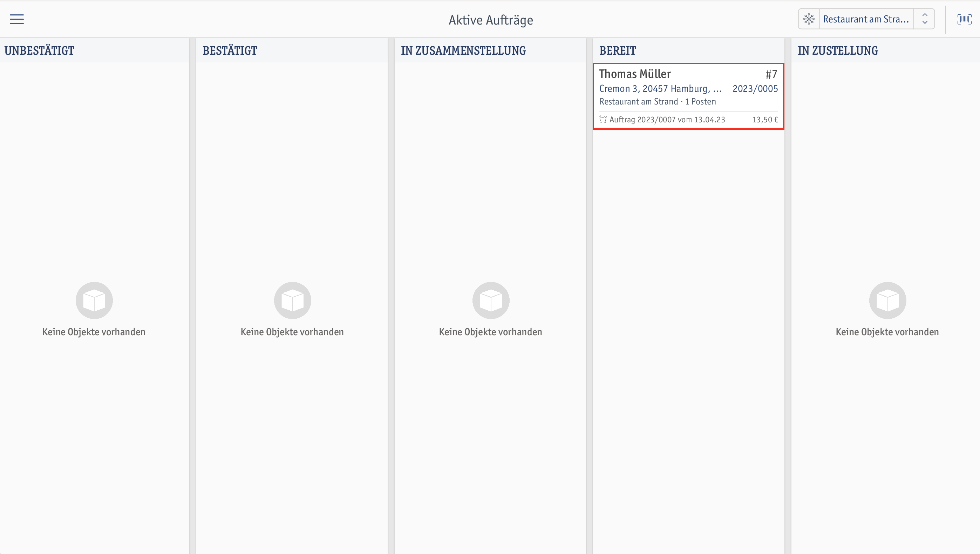The image size is (980, 554).
Task: Click empty box icon in BESTÄTIGT column
Action: tap(292, 300)
